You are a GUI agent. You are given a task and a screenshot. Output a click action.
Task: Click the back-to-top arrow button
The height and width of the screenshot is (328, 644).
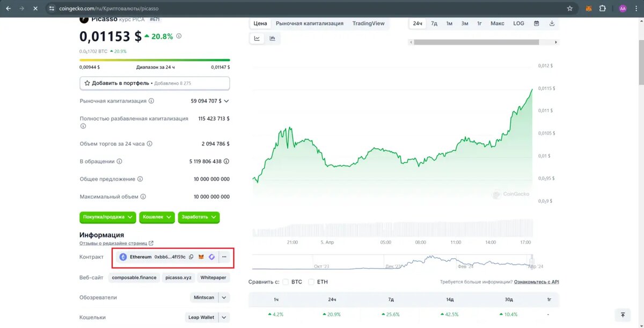click(x=623, y=315)
